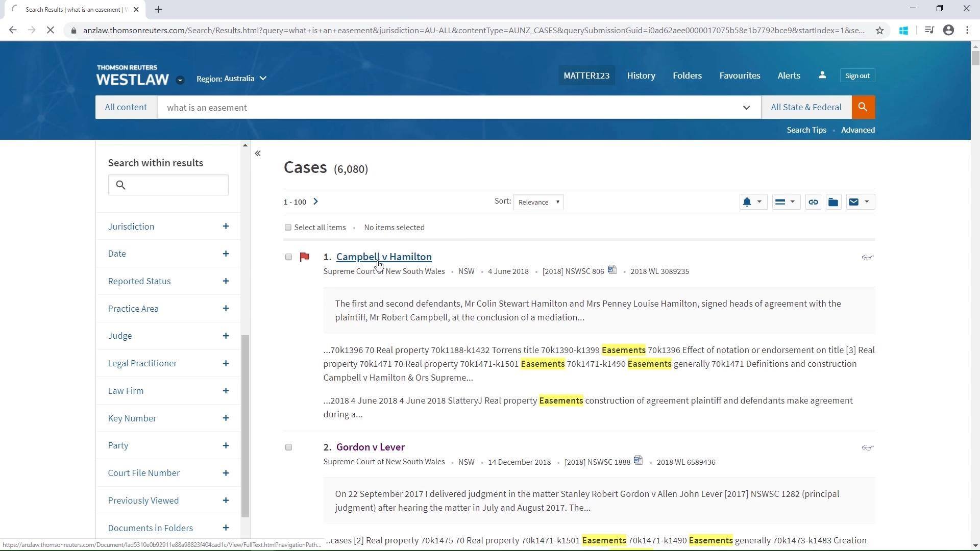The height and width of the screenshot is (551, 980).
Task: Click Thomson Reuters Westlaw logo
Action: (132, 75)
